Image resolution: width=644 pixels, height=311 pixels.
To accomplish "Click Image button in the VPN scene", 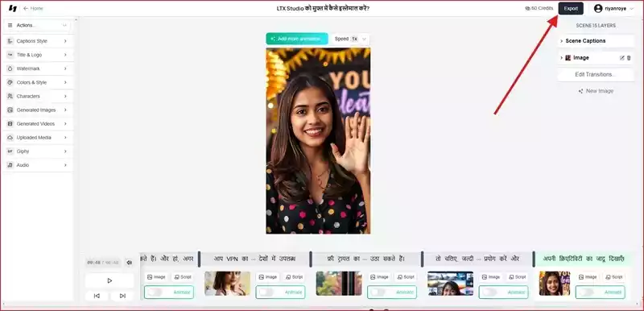I will point(267,277).
